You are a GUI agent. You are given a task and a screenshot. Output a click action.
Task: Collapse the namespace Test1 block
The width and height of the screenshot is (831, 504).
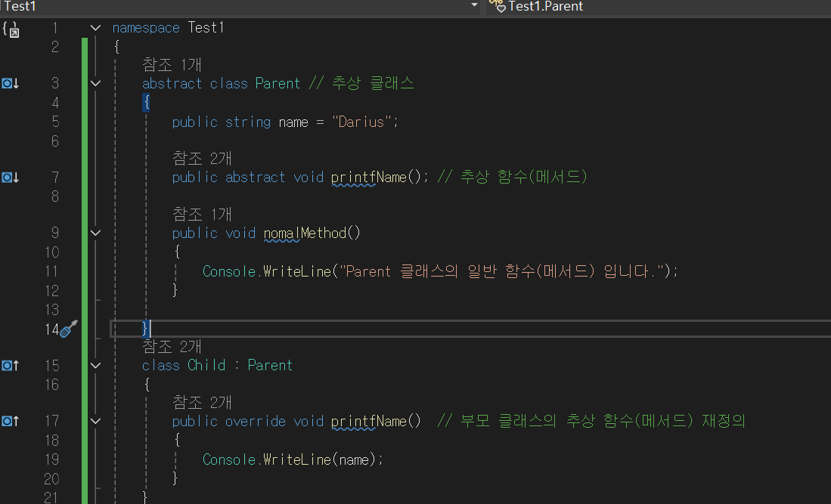pos(95,28)
